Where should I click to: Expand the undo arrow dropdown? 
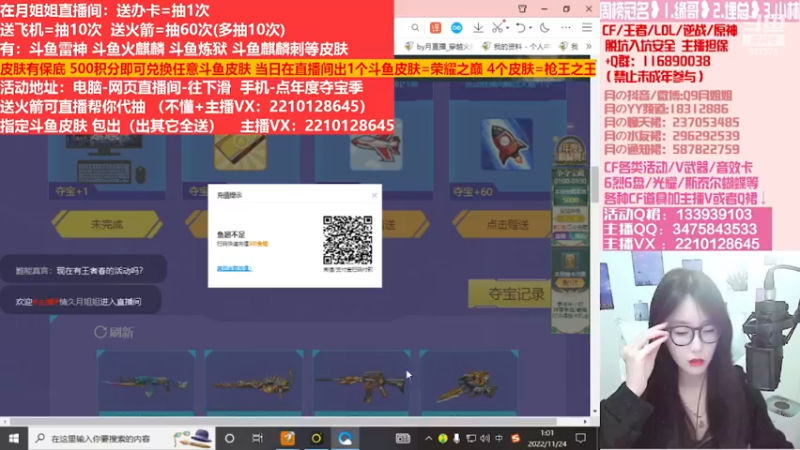[x=531, y=28]
